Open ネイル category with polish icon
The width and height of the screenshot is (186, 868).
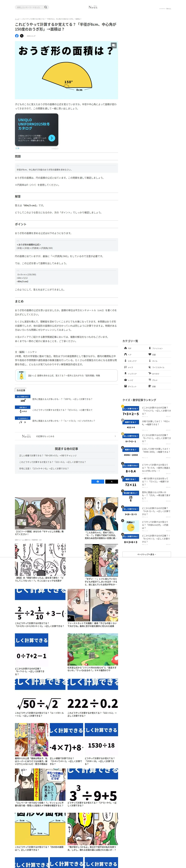tap(159, 361)
